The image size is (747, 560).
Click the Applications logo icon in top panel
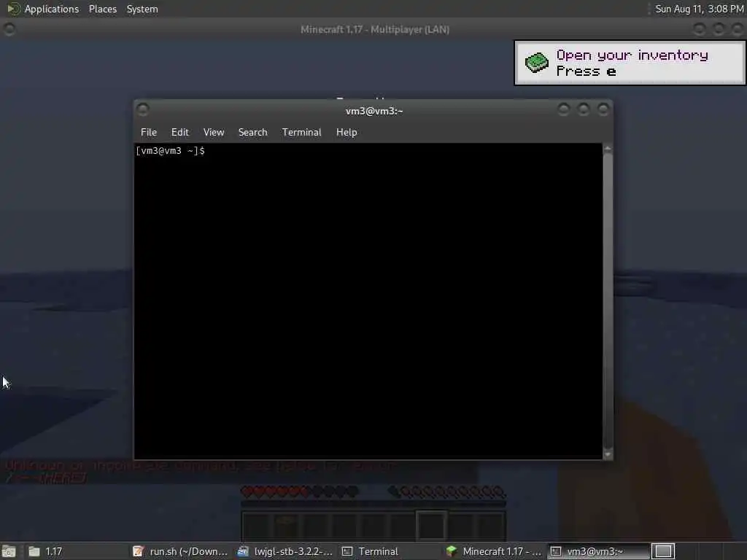[13, 9]
